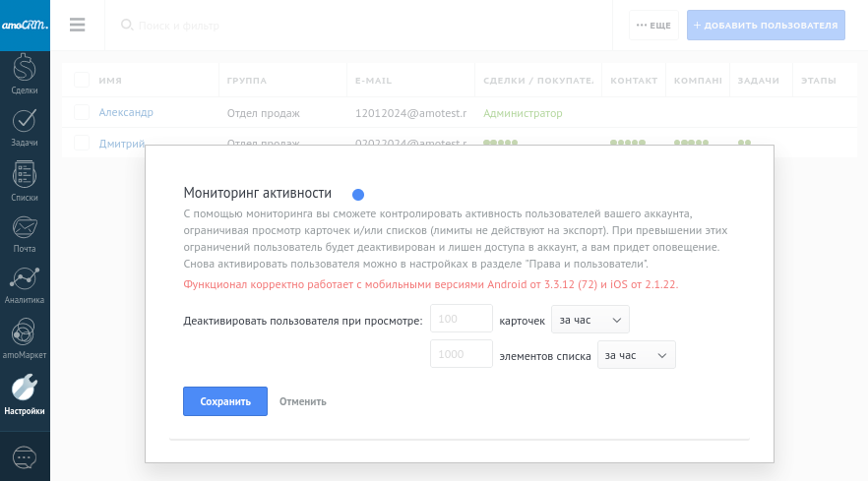868x481 pixels.
Task: Open the Задачи sidebar icon
Action: click(x=25, y=127)
